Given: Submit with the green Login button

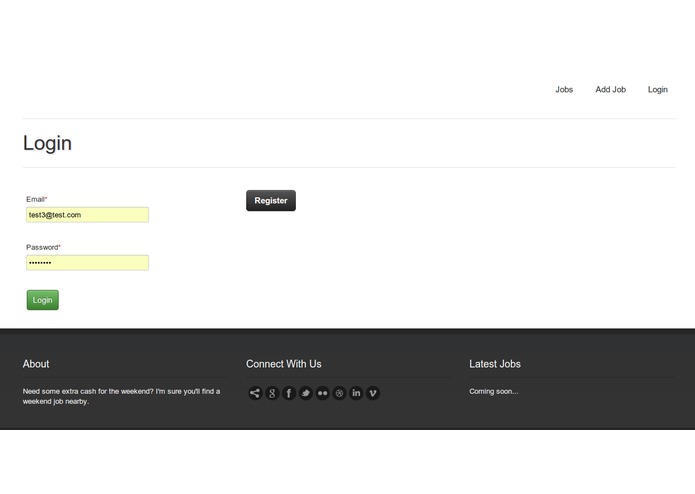Looking at the screenshot, I should pyautogui.click(x=43, y=300).
